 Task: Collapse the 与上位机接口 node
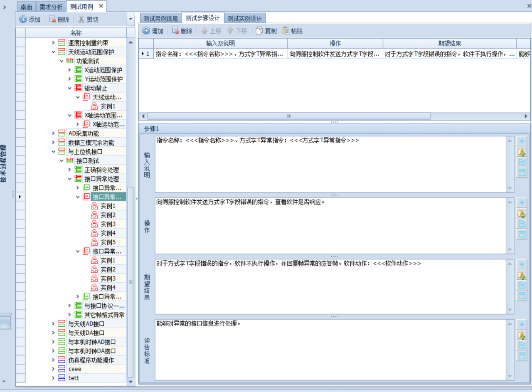(x=53, y=152)
